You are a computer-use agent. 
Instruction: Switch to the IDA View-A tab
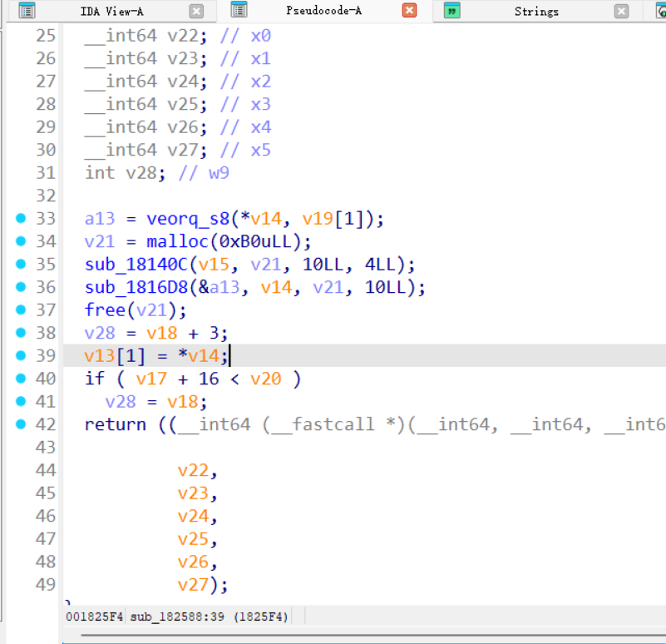tap(111, 12)
